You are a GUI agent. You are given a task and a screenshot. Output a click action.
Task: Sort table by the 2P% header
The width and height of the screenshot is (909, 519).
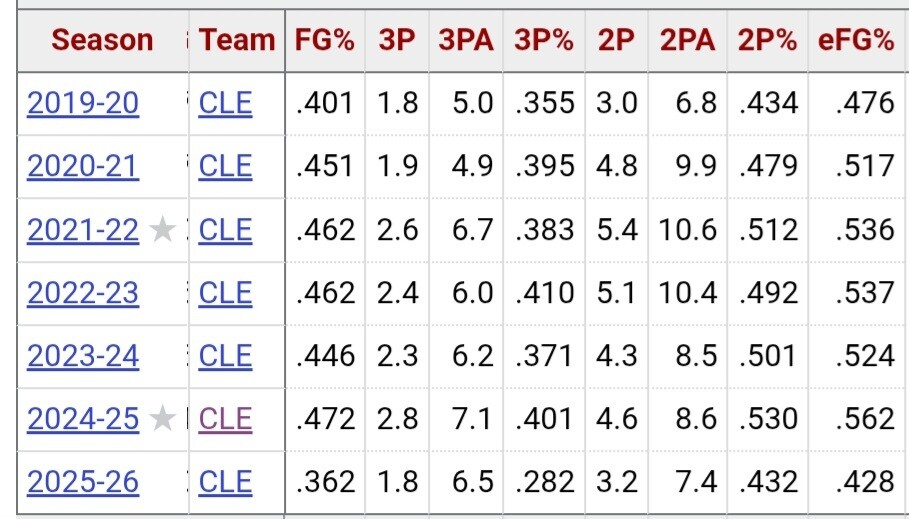click(x=767, y=41)
